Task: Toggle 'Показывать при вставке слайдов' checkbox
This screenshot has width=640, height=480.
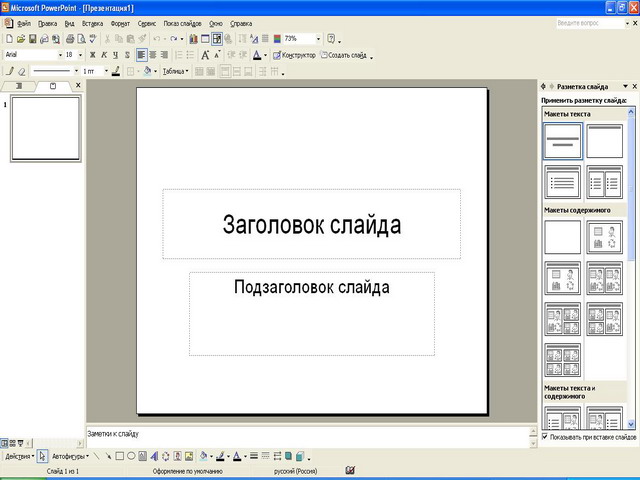Action: tap(545, 436)
